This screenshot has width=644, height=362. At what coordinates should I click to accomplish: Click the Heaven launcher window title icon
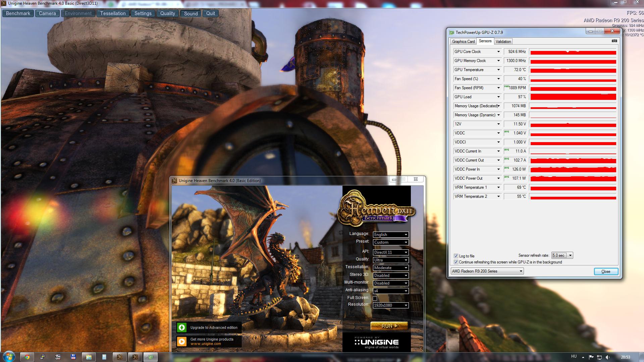[174, 181]
